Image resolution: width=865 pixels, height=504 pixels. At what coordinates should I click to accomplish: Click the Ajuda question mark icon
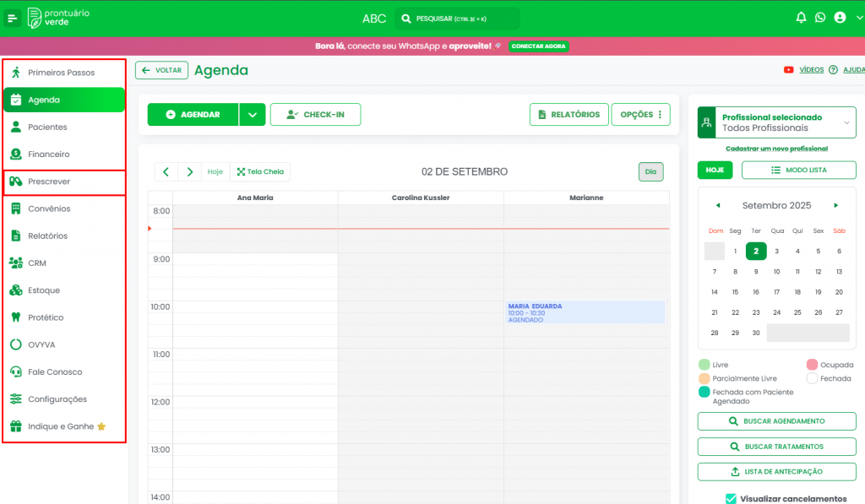coord(833,70)
